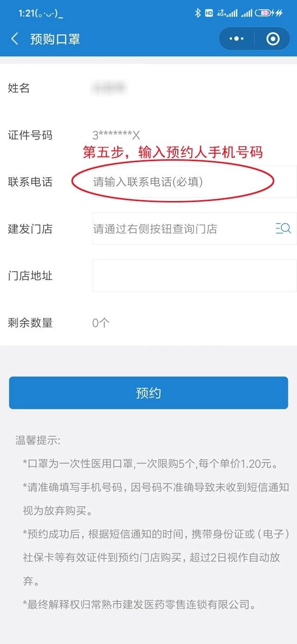Tap the Bluetooth status icon
This screenshot has width=297, height=644.
coord(198,13)
